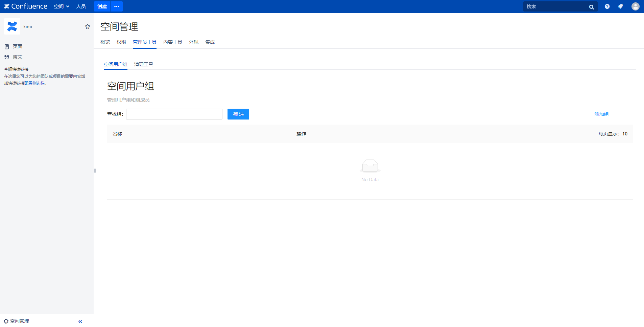Screen dimensions: 644x327
Task: Click the search magnifier icon
Action: coord(591,7)
